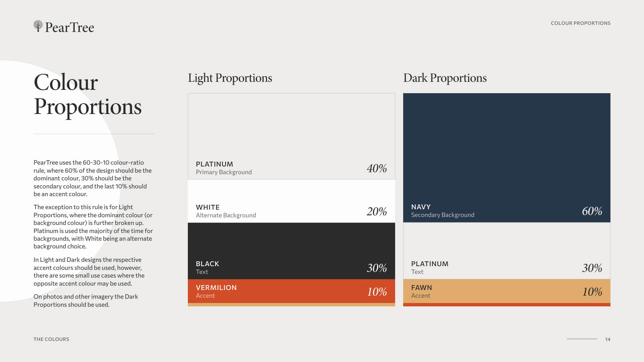This screenshot has height=362, width=644.
Task: Click the thin vermilion strip under Fawn
Action: point(507,305)
